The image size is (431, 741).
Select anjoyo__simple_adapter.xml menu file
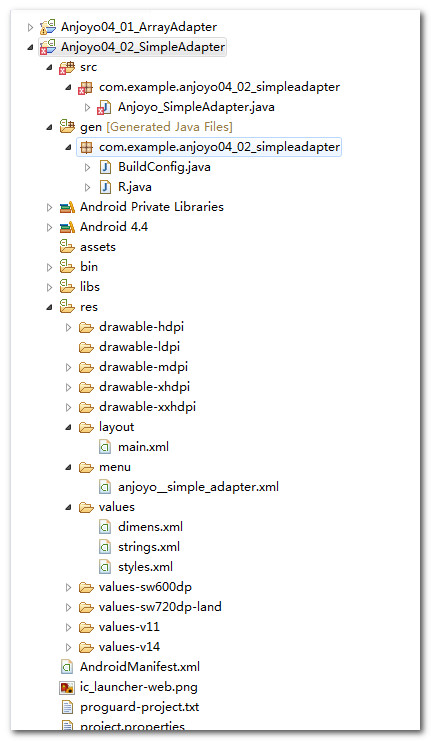tap(198, 487)
